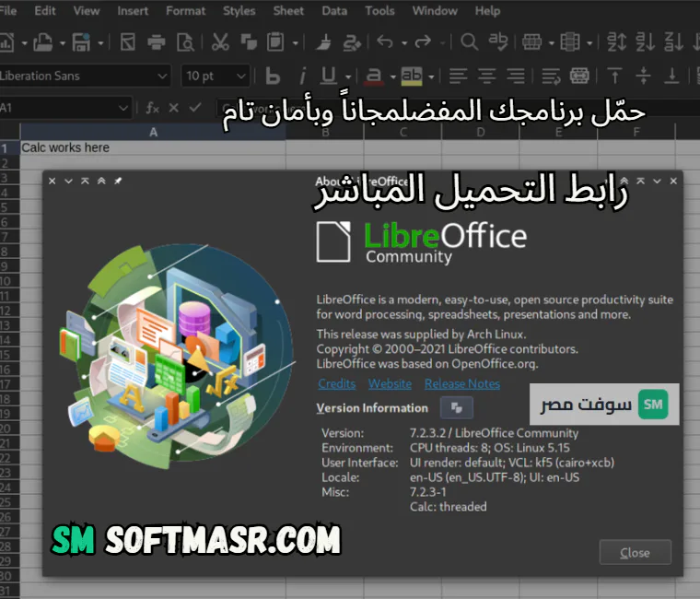The height and width of the screenshot is (599, 700).
Task: Apply the yellow highlighting color
Action: [412, 76]
